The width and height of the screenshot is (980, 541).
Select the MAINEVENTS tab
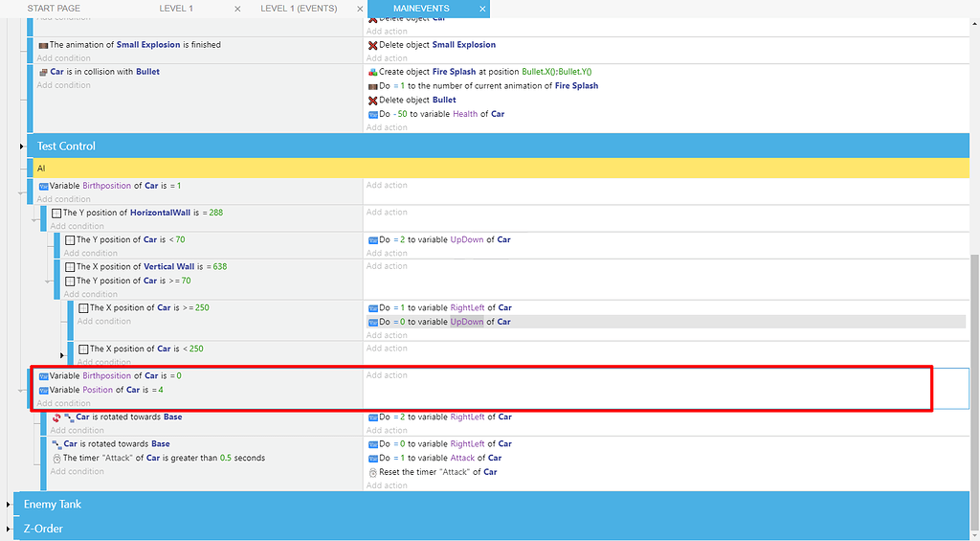click(421, 9)
